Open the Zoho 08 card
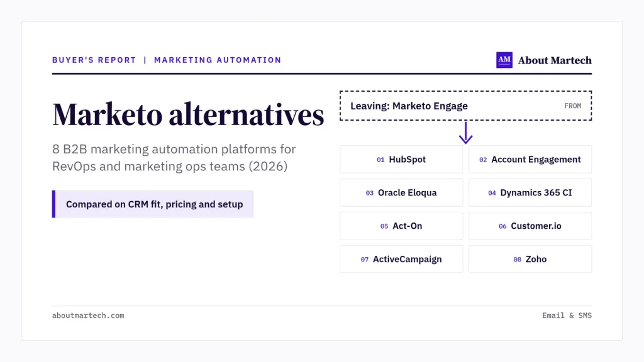The image size is (644, 362). pyautogui.click(x=530, y=259)
